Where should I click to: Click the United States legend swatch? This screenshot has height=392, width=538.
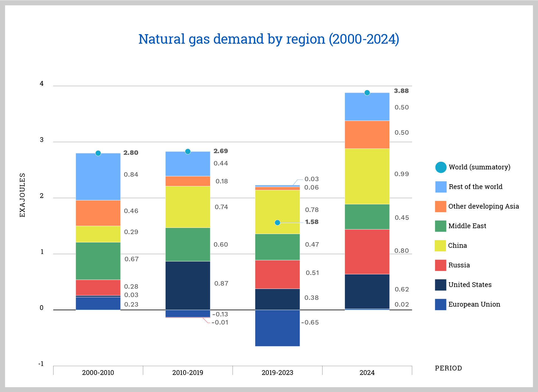440,285
